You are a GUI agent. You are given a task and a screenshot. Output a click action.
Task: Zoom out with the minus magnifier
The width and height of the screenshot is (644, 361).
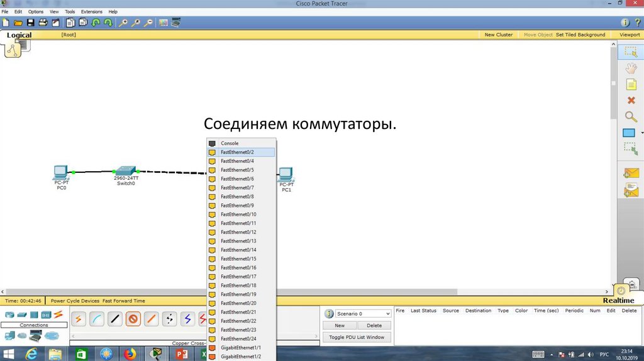(148, 23)
